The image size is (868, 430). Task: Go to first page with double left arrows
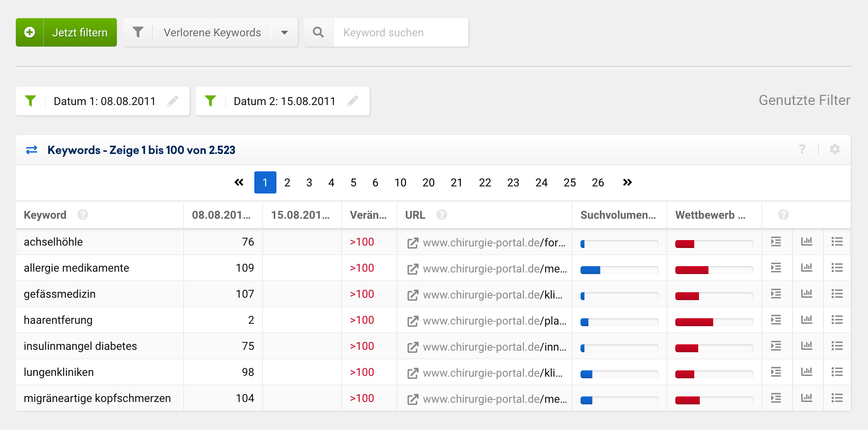239,182
